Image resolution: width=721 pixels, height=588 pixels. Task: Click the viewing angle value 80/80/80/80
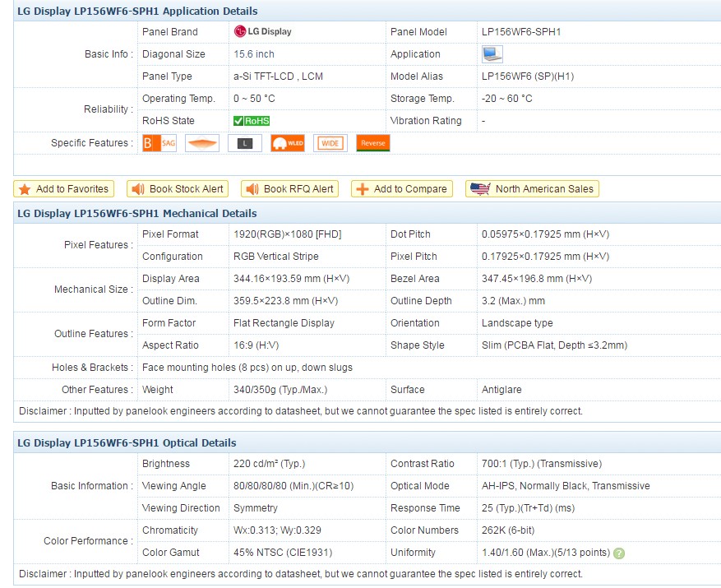pos(293,486)
